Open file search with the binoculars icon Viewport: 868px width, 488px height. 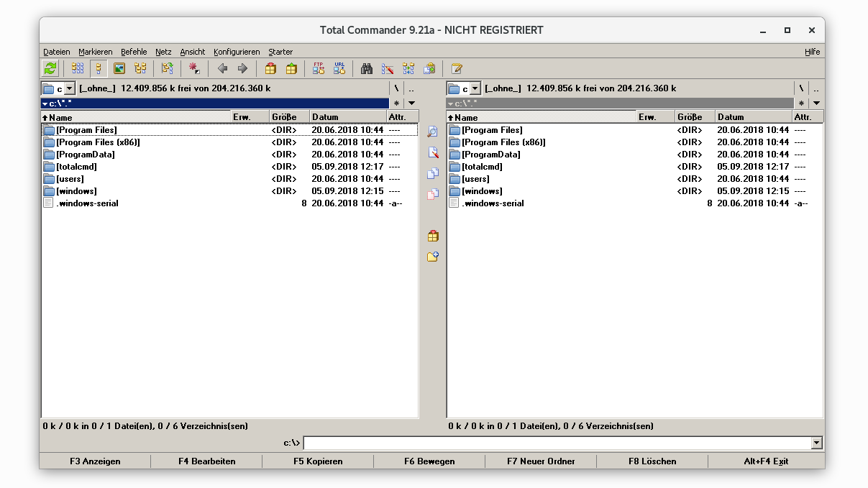367,68
